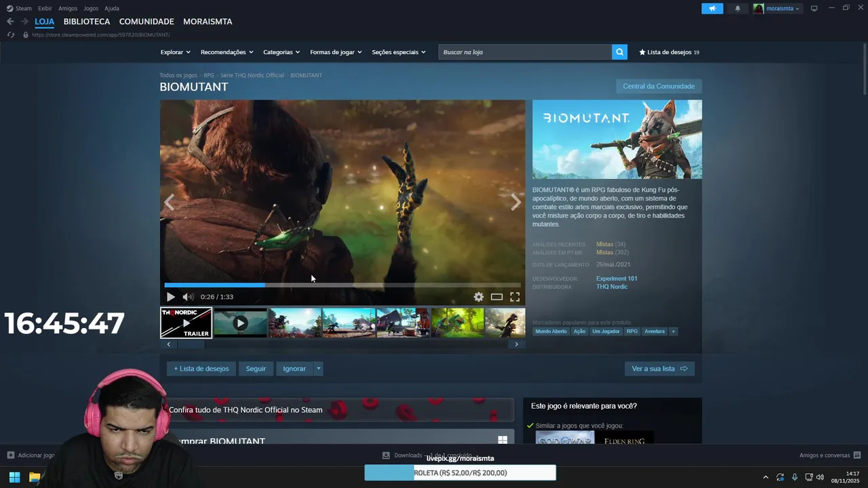Expand Formas de jogar dropdown
This screenshot has width=868, height=488.
pos(336,52)
